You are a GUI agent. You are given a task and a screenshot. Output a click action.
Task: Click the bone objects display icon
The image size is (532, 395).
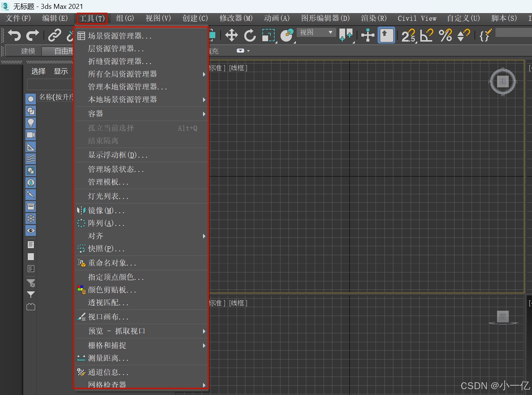(31, 195)
